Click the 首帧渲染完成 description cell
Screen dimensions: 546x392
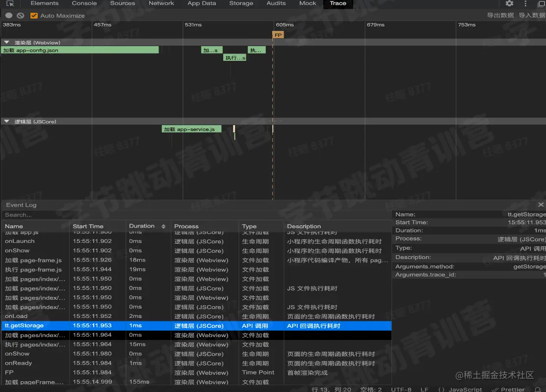point(307,372)
